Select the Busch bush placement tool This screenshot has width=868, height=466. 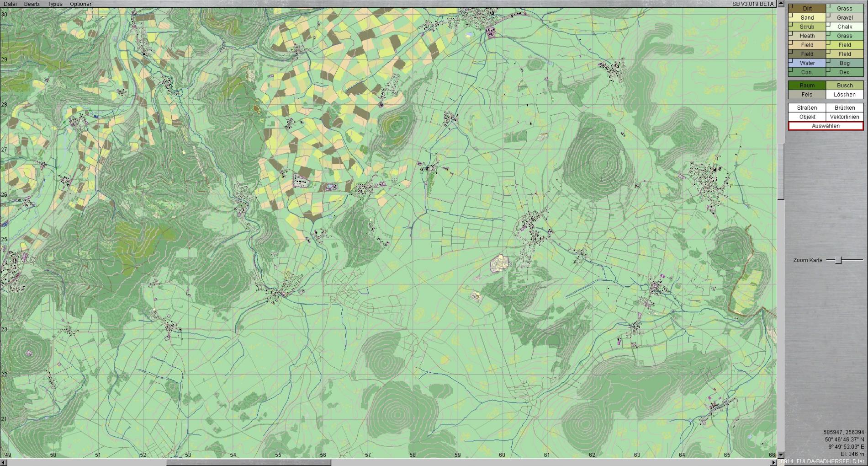pos(844,86)
